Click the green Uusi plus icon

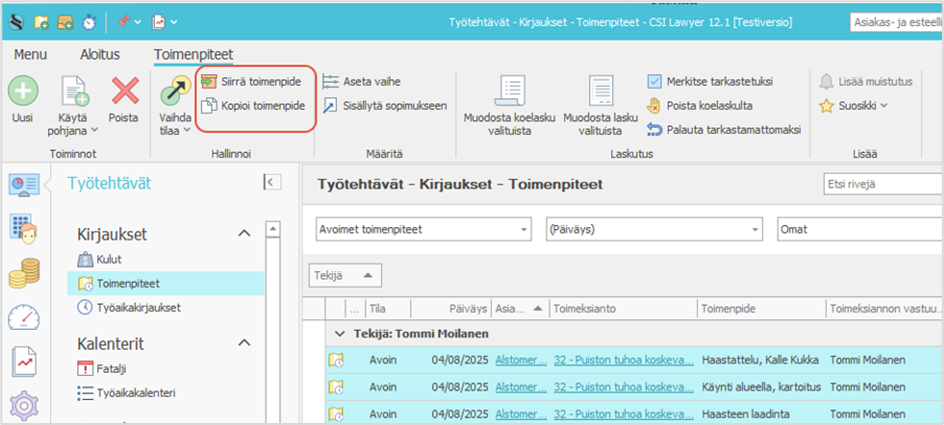[x=23, y=91]
